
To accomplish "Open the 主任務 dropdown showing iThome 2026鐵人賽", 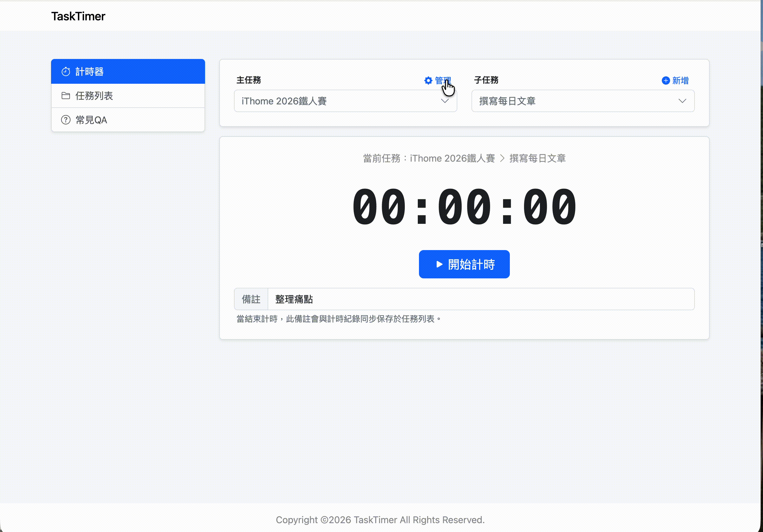I will (345, 101).
